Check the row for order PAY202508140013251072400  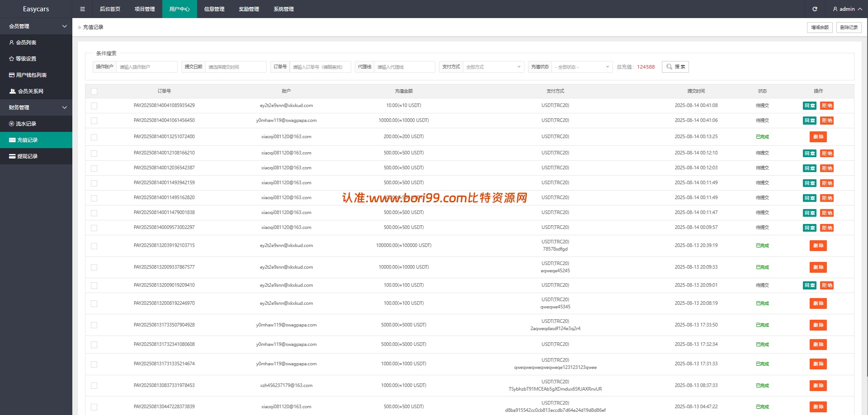[94, 137]
